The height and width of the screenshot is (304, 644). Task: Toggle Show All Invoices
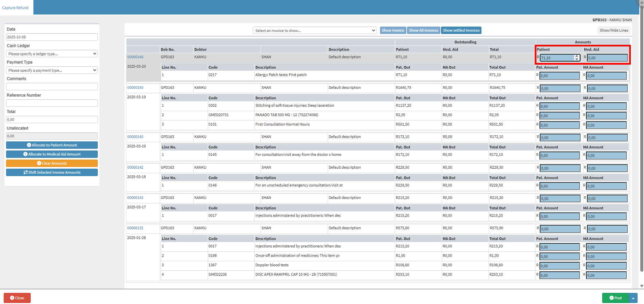click(x=423, y=30)
